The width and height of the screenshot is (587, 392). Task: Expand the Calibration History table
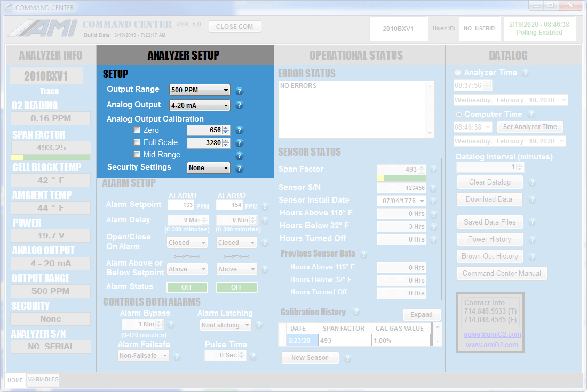click(422, 315)
